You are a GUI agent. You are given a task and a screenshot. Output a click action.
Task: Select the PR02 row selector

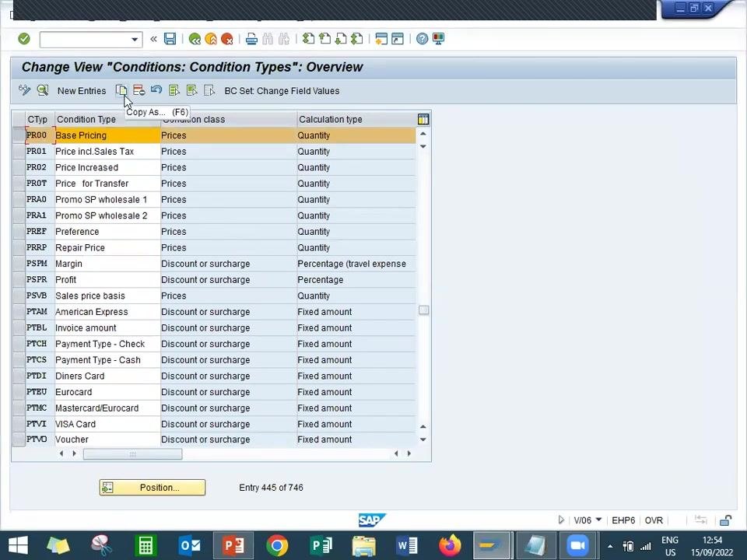click(x=19, y=168)
